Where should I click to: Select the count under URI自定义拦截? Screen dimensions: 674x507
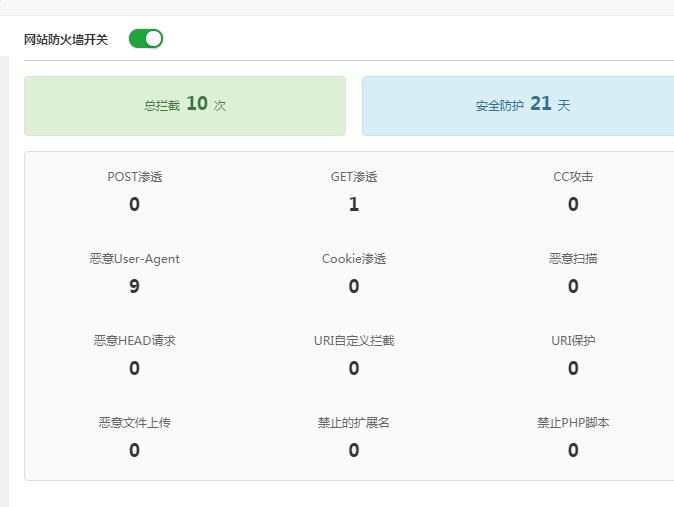pos(354,368)
